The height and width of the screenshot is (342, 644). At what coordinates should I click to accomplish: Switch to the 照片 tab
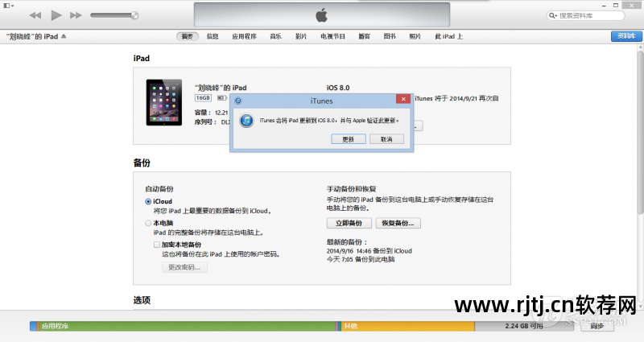tap(415, 36)
